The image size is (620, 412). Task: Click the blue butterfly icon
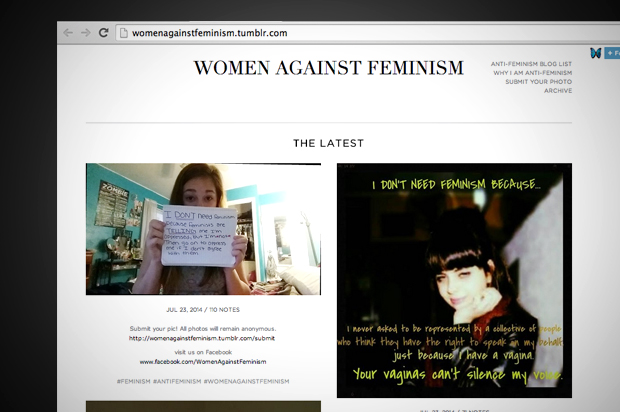coord(595,53)
